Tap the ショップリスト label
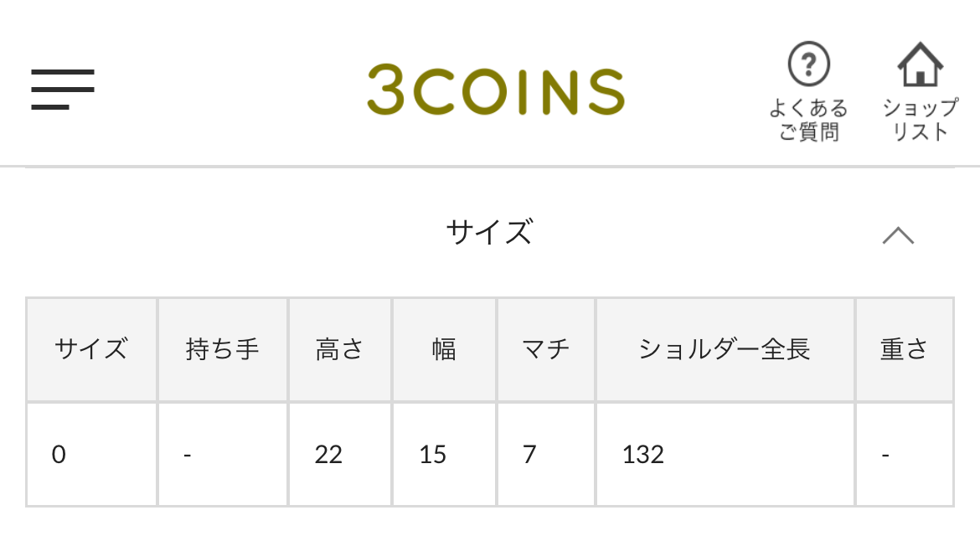This screenshot has width=980, height=541. pyautogui.click(x=920, y=120)
